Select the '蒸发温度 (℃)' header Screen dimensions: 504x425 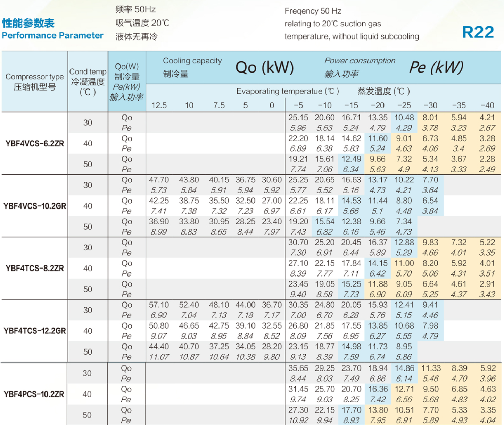pyautogui.click(x=384, y=91)
